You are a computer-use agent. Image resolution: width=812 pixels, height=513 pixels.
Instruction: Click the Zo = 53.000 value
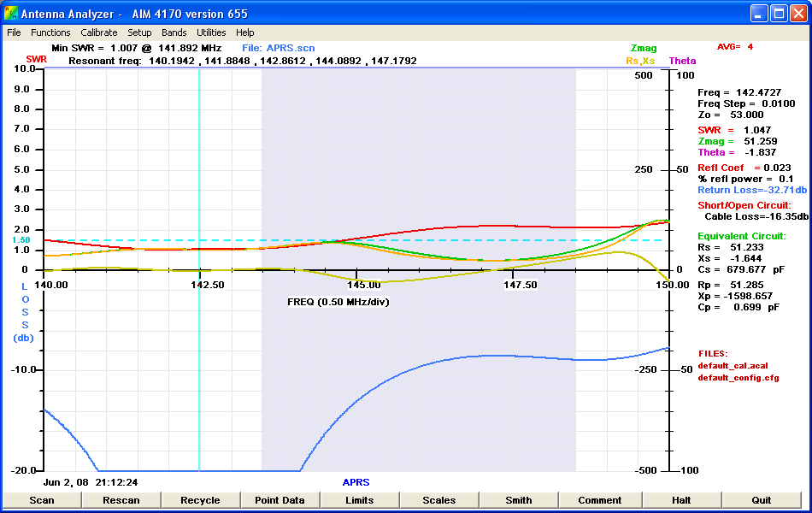pyautogui.click(x=731, y=115)
